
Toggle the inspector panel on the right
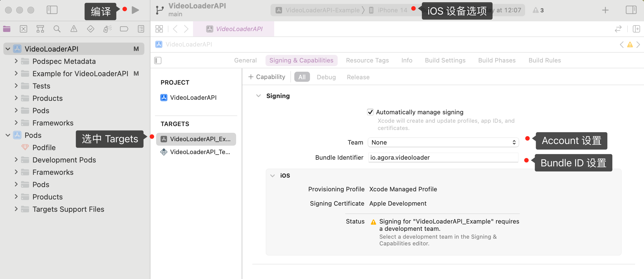pos(631,10)
